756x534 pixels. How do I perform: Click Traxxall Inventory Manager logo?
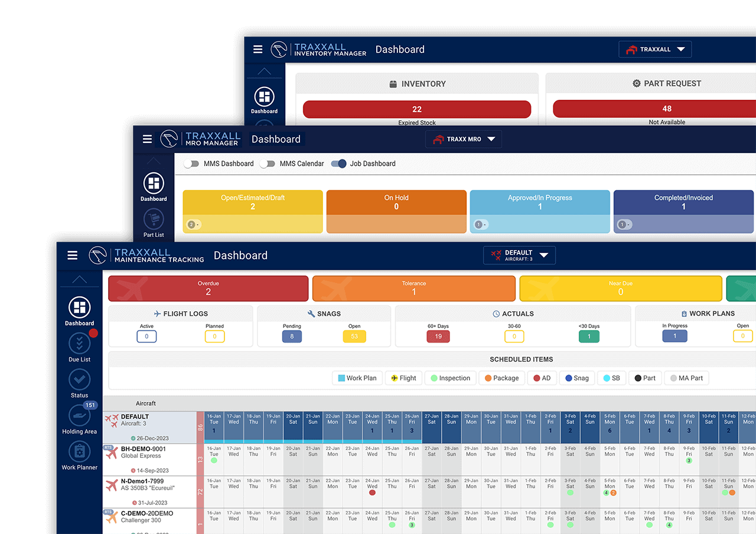point(318,50)
